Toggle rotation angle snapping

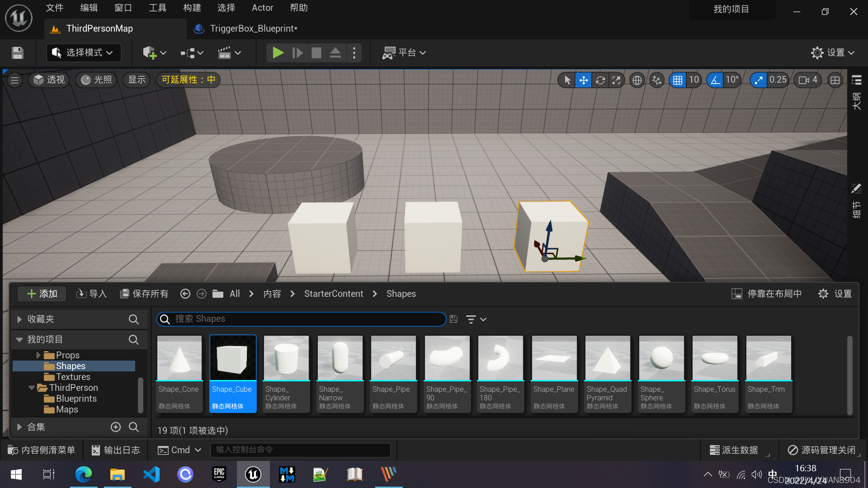[715, 80]
